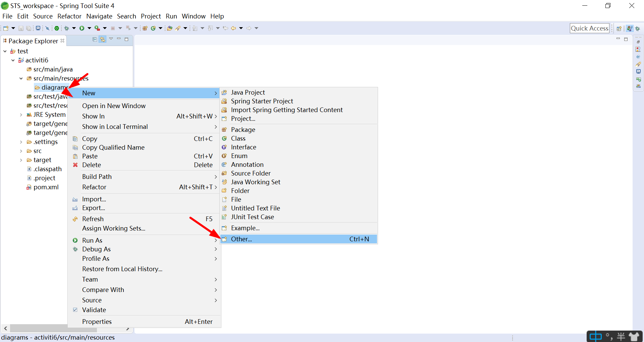Open the Console monitor icon in right trim
This screenshot has width=644, height=342.
638,71
